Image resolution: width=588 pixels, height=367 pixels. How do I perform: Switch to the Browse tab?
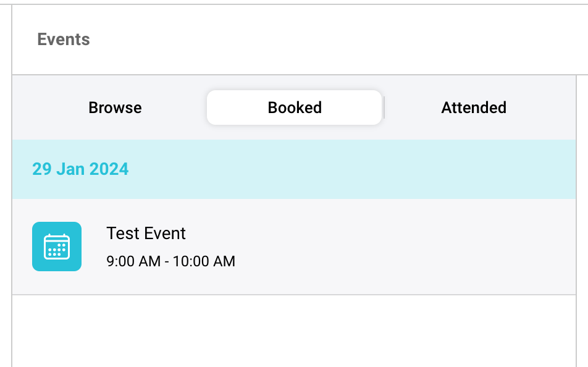(x=115, y=108)
